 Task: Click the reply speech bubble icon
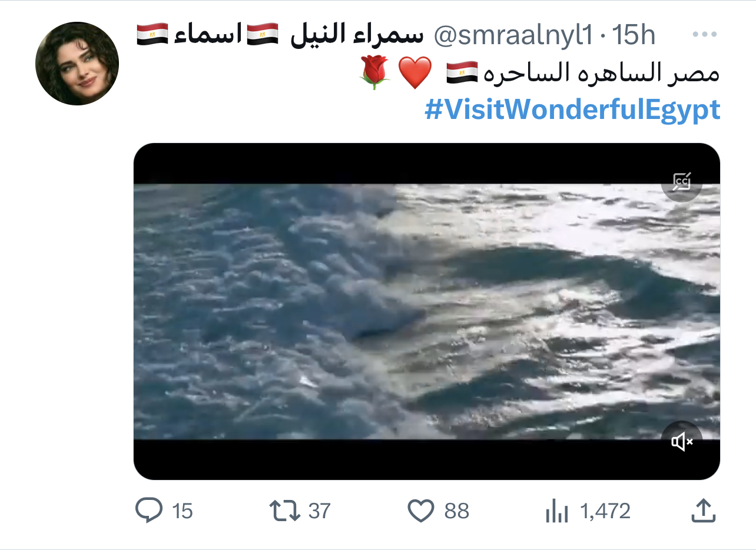click(x=148, y=511)
